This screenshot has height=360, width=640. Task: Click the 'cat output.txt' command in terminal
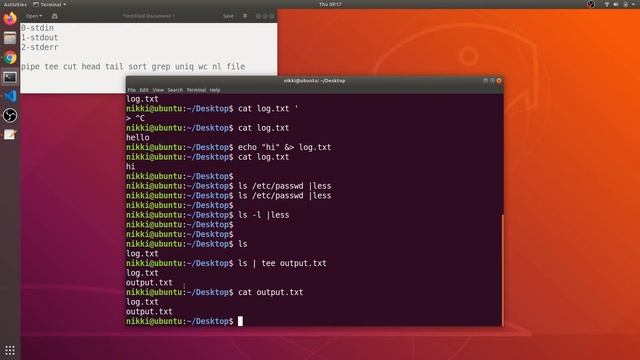(x=271, y=292)
